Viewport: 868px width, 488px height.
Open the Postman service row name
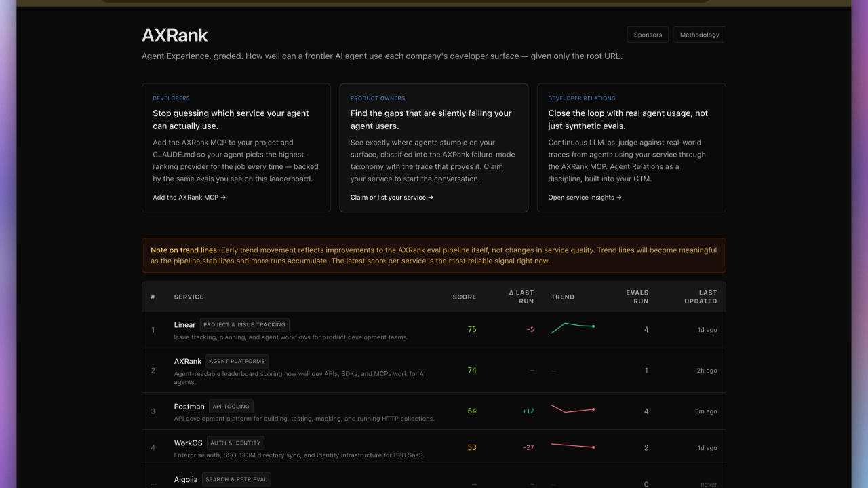pyautogui.click(x=189, y=406)
